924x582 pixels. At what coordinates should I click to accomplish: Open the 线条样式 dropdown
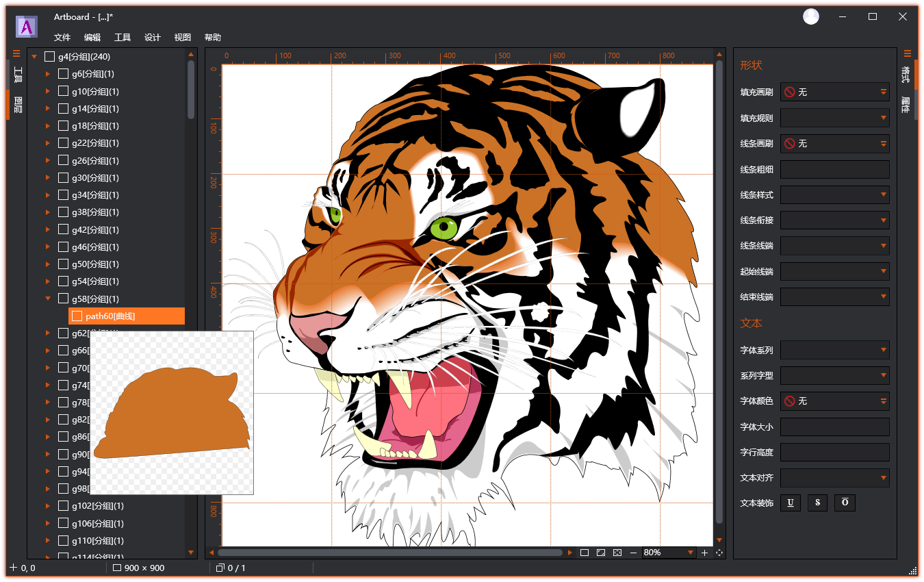click(x=835, y=195)
